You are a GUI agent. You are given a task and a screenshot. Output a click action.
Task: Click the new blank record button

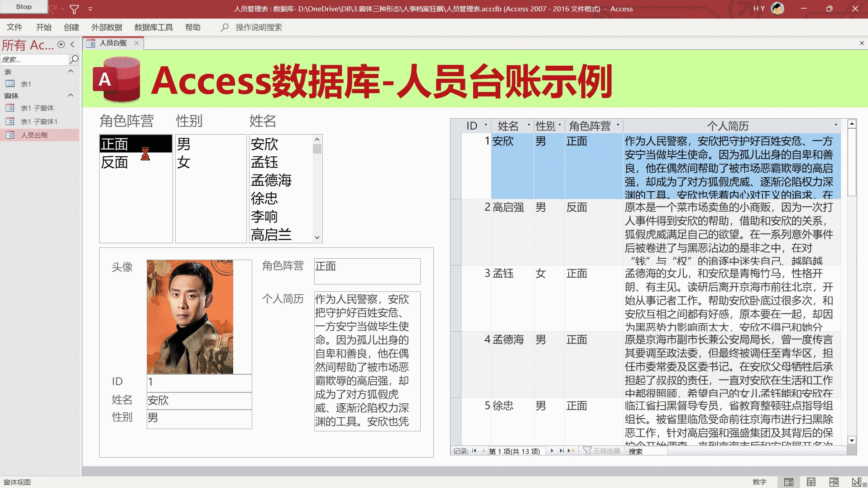571,451
